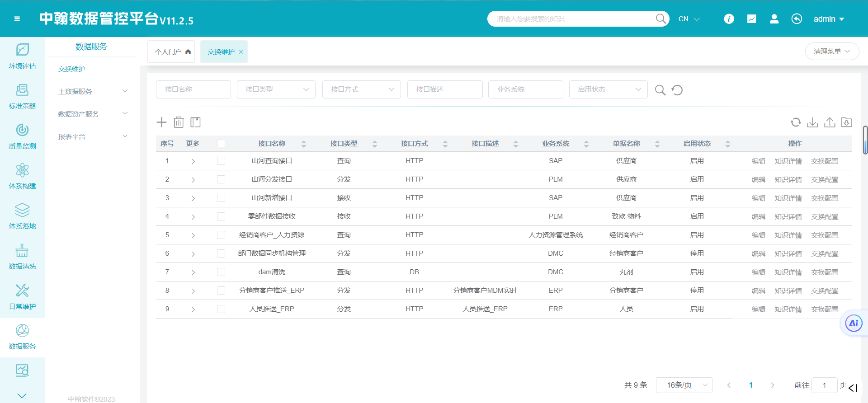Check the box for 山河分发接口 row
Image resolution: width=868 pixels, height=403 pixels.
click(x=221, y=179)
